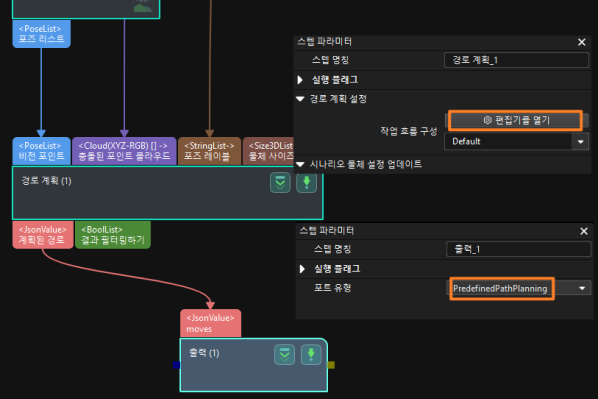The image size is (598, 399).
Task: Expand 실행 플래그 in 출력_1 panel
Action: [302, 269]
